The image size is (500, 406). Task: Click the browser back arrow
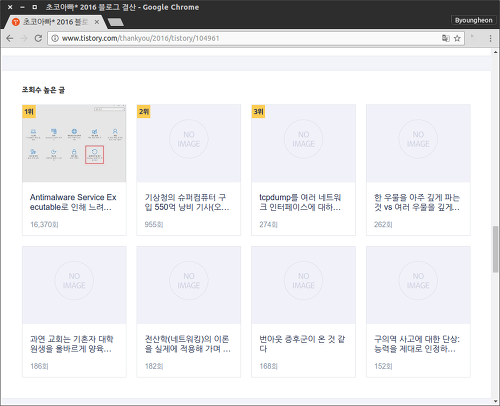click(10, 38)
